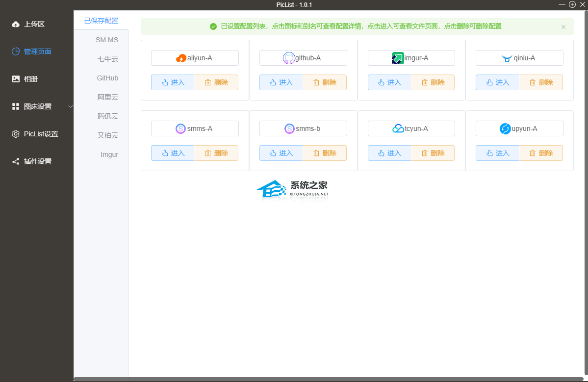Image resolution: width=588 pixels, height=382 pixels.
Task: Click the share icon beside 插件设置
Action: tap(16, 161)
